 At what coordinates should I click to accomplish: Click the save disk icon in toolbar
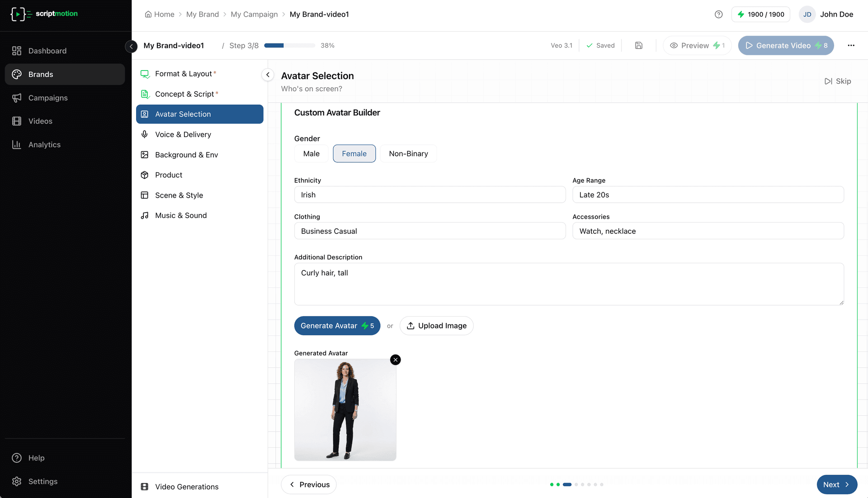pos(638,45)
